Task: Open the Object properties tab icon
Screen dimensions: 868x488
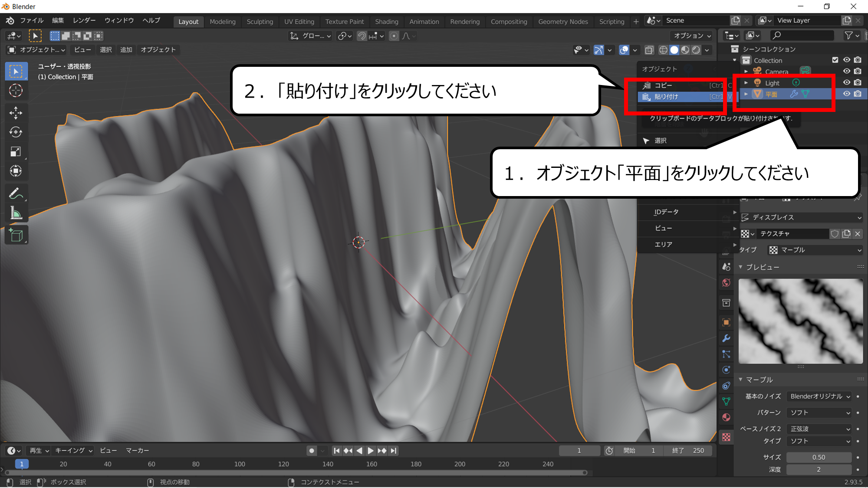Action: tap(726, 322)
